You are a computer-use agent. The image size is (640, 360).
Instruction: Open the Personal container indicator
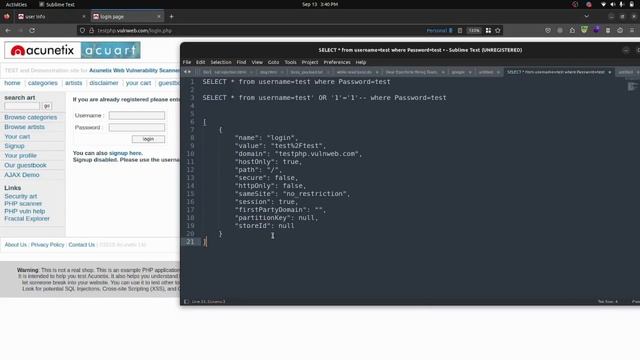[439, 30]
